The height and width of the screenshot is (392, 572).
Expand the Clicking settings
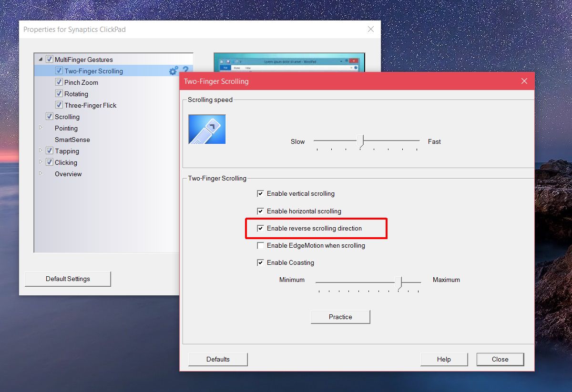point(41,162)
